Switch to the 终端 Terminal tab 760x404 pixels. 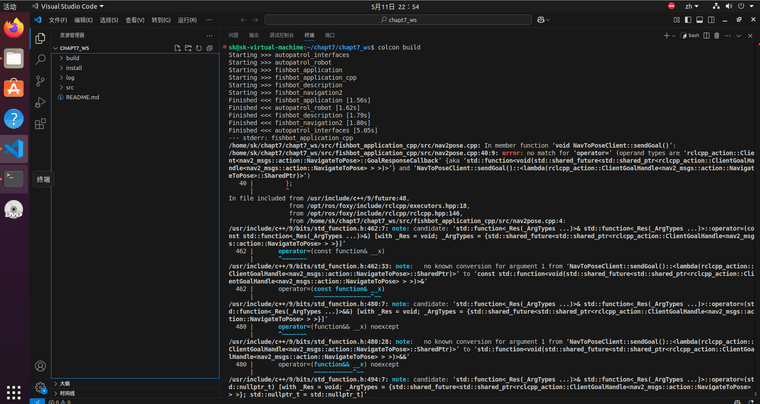(x=309, y=35)
